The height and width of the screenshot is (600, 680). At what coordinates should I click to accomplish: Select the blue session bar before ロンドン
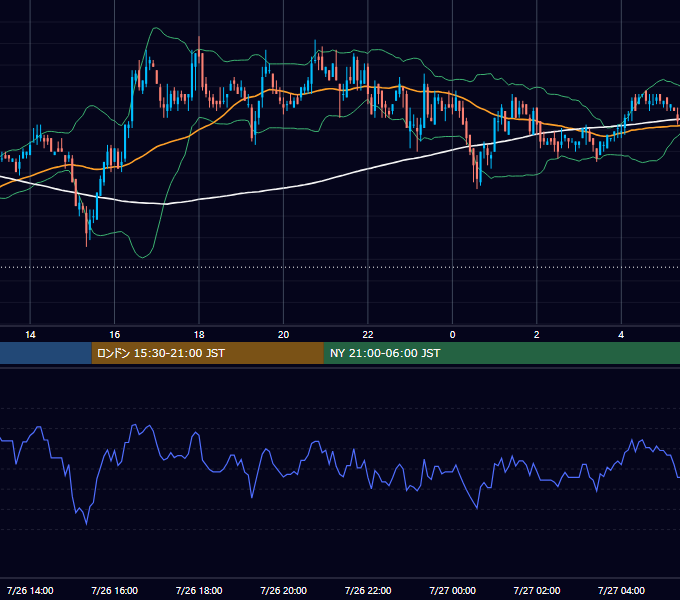click(x=46, y=353)
